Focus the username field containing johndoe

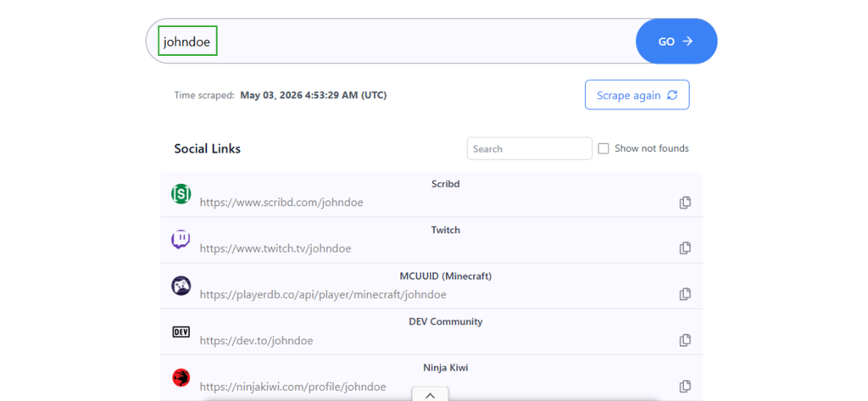click(391, 41)
